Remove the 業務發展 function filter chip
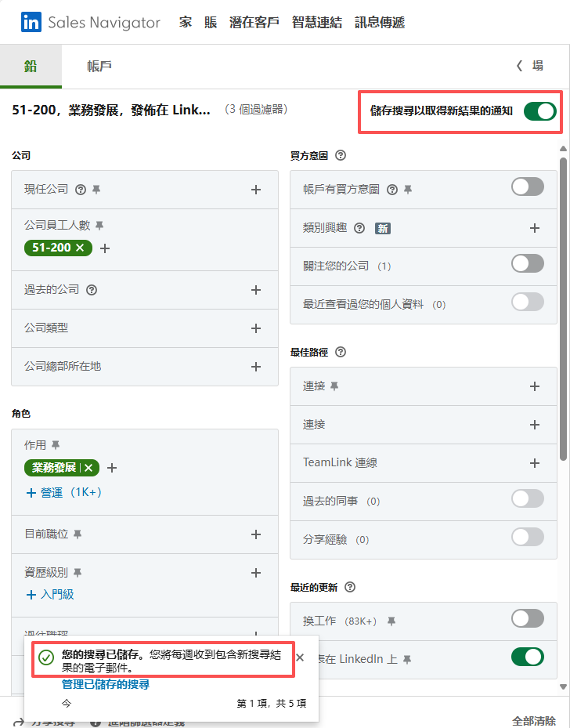 88,468
